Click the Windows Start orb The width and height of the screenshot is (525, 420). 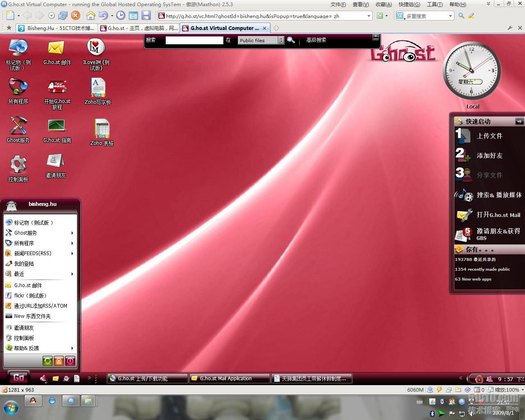(x=10, y=407)
